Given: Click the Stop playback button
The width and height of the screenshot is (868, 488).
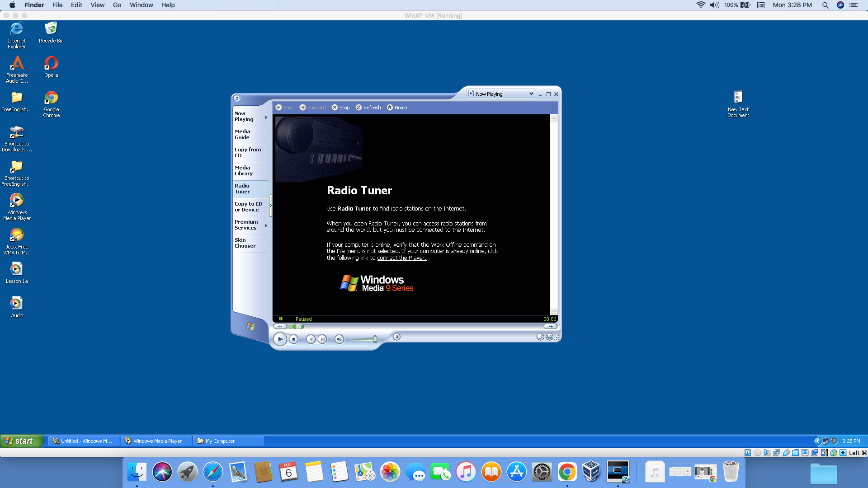Looking at the screenshot, I should tap(294, 339).
